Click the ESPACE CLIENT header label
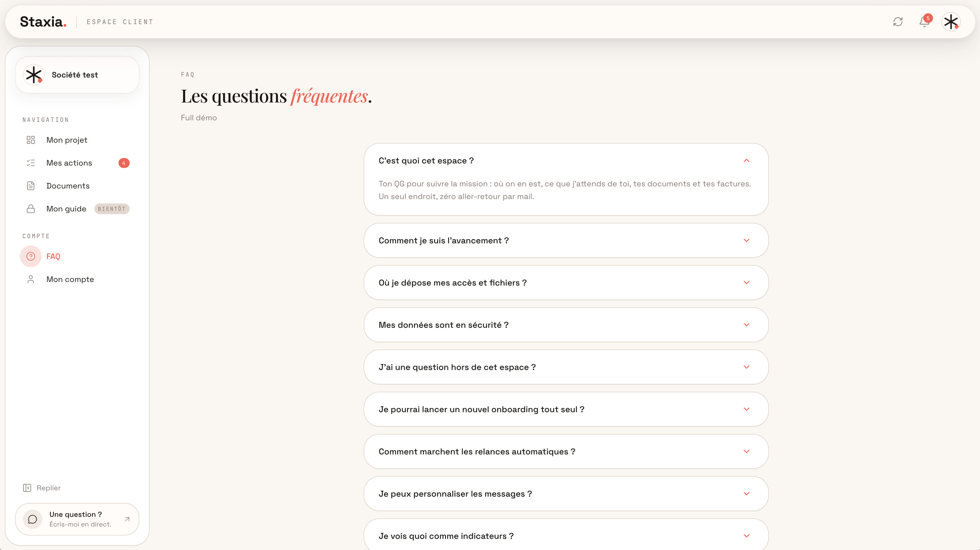The height and width of the screenshot is (550, 980). click(x=120, y=22)
